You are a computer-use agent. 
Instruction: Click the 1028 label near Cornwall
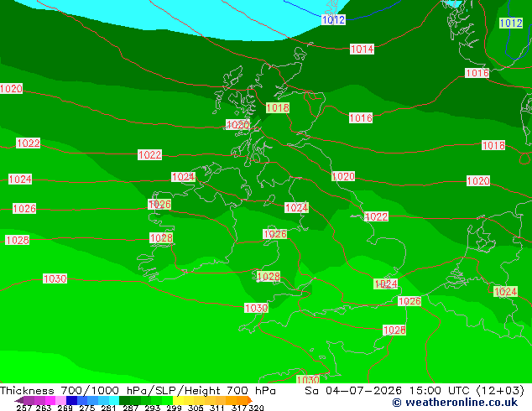(x=269, y=276)
